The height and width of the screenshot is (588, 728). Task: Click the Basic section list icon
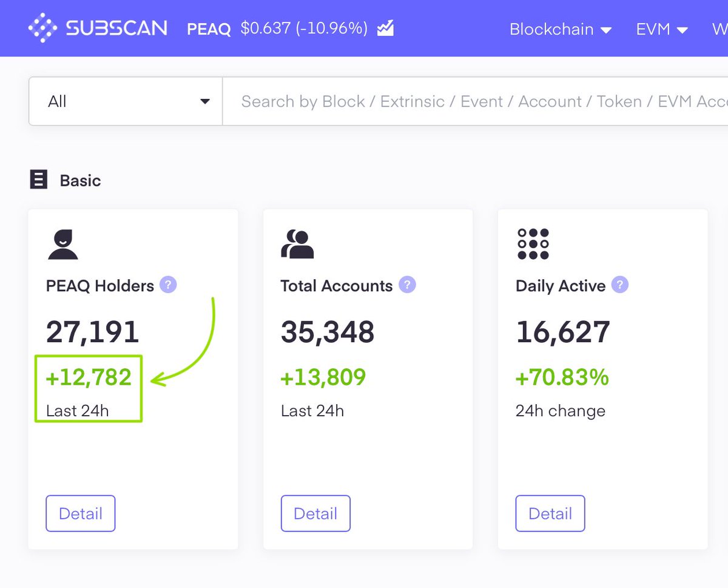39,180
